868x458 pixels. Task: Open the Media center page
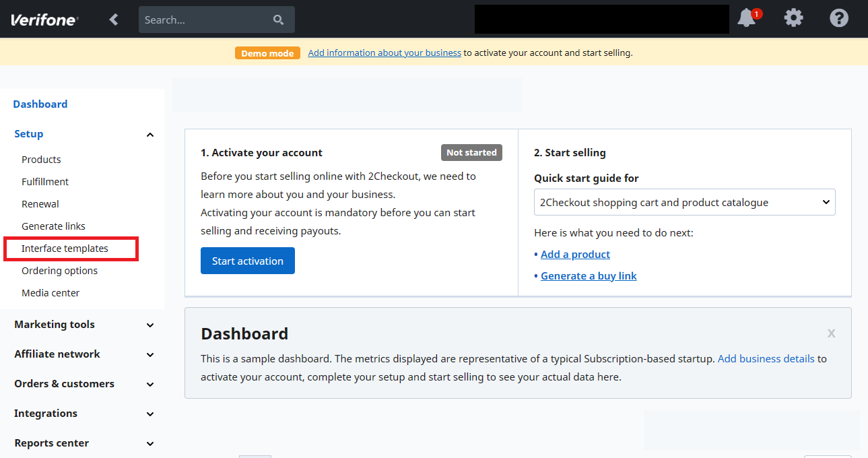point(51,292)
